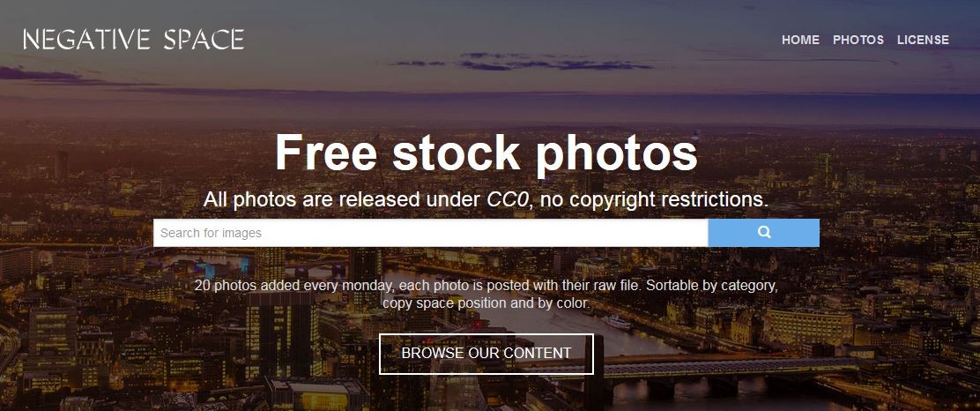Click the word NEGATIVE in the logo
Viewport: 980px width, 411px height.
point(86,40)
